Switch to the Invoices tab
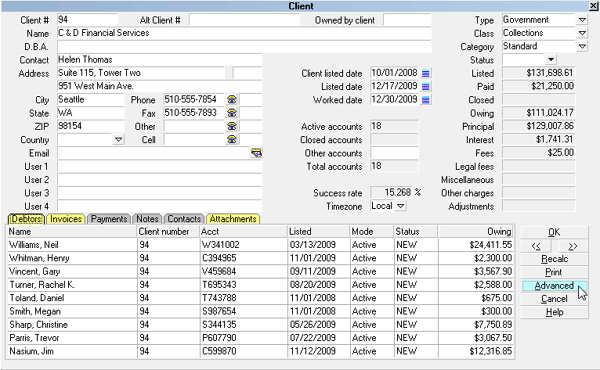The height and width of the screenshot is (370, 600). click(x=66, y=219)
